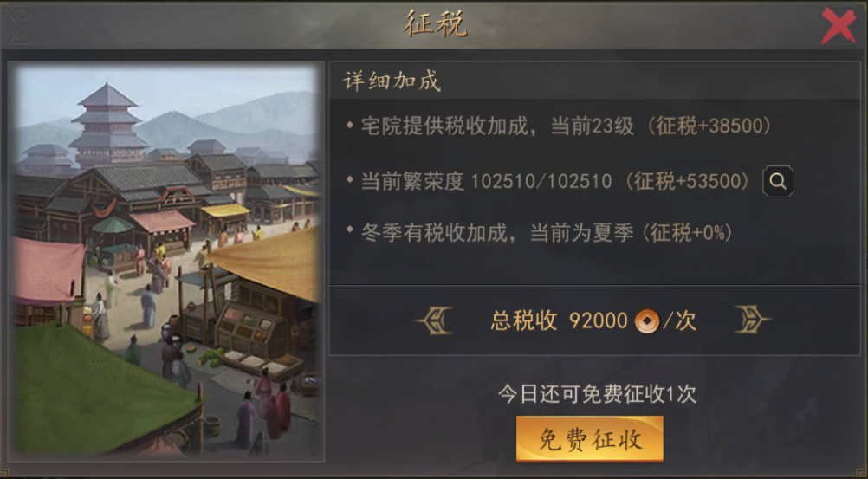This screenshot has height=479, width=868.
Task: Click the diamond bullet before 宅院 line
Action: click(x=350, y=125)
